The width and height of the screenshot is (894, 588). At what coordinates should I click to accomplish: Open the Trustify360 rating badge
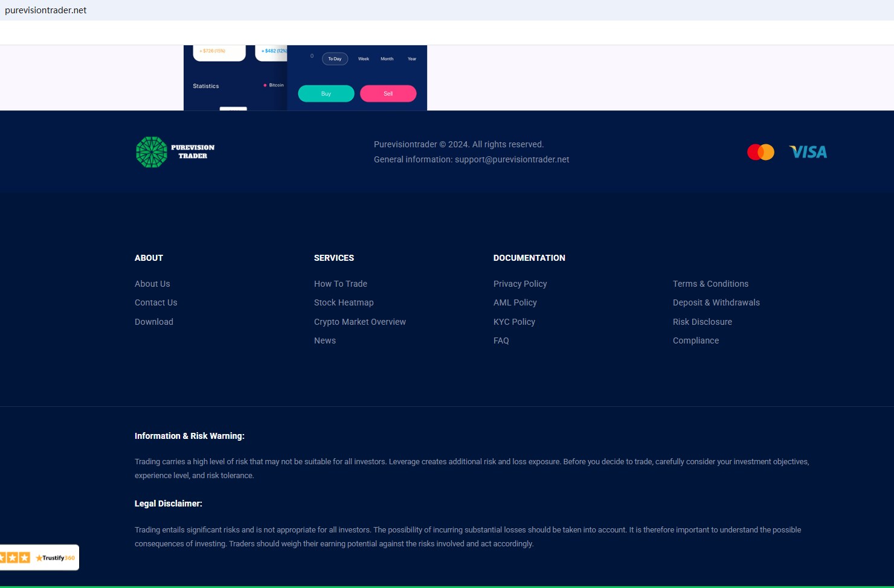[39, 558]
